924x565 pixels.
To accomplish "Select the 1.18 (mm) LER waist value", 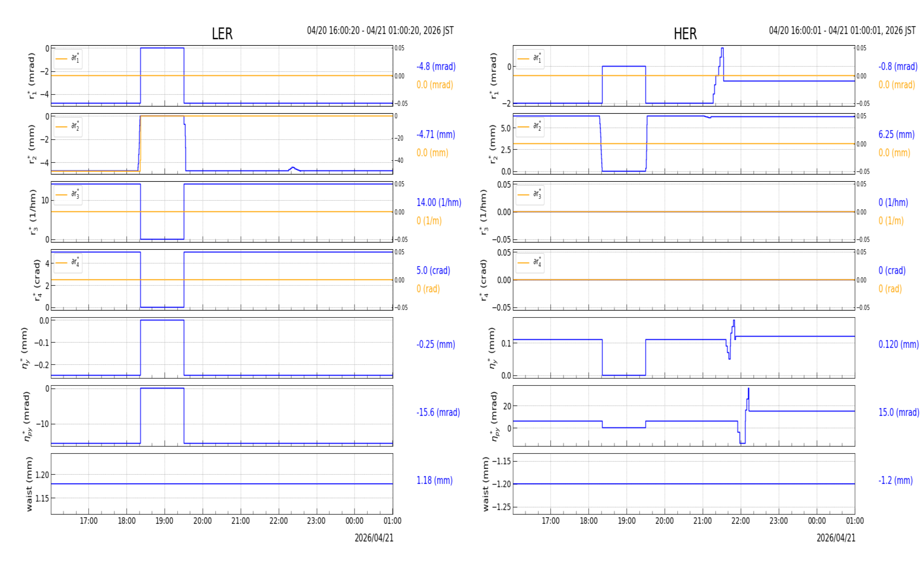I will click(x=435, y=481).
